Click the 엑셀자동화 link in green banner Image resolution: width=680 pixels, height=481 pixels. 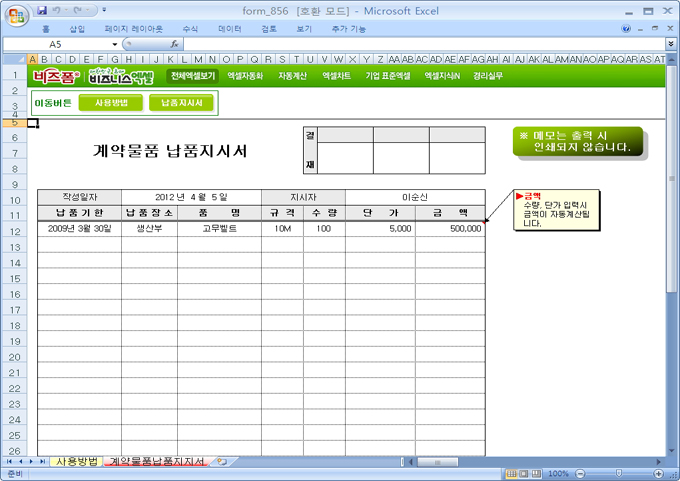tap(245, 75)
